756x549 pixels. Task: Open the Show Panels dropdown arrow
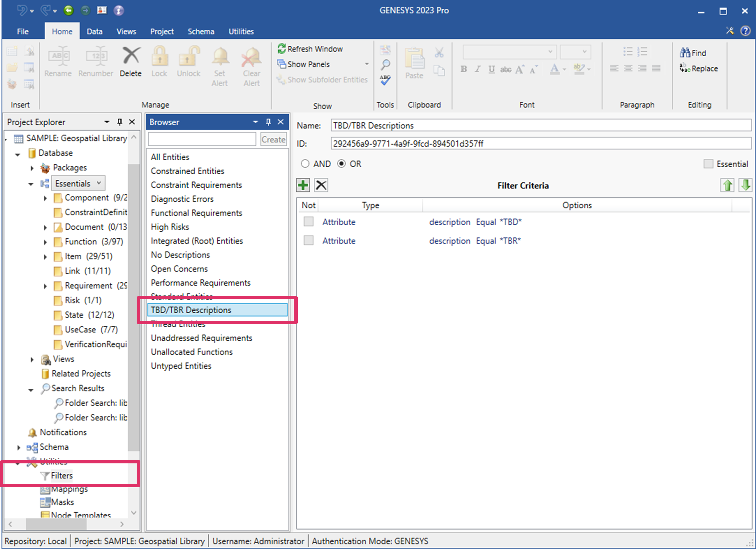tap(367, 64)
